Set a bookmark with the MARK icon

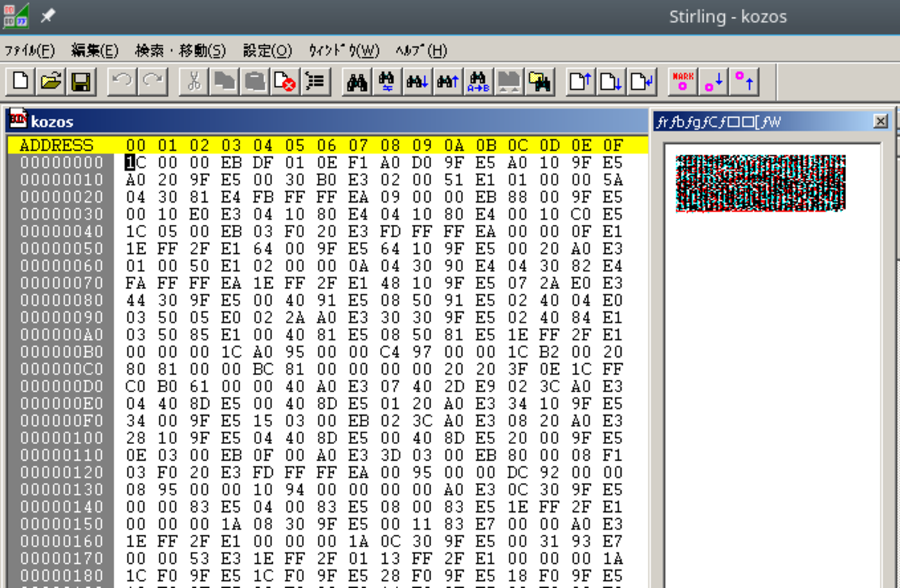[683, 82]
